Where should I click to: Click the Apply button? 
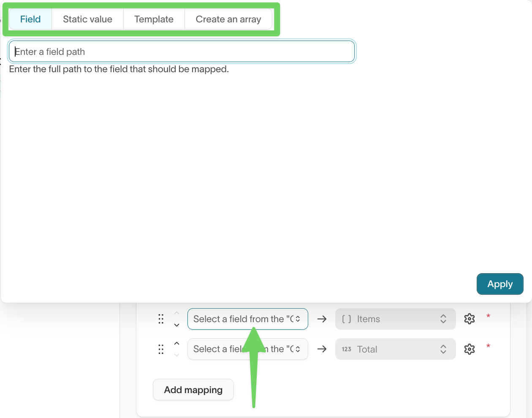tap(500, 284)
